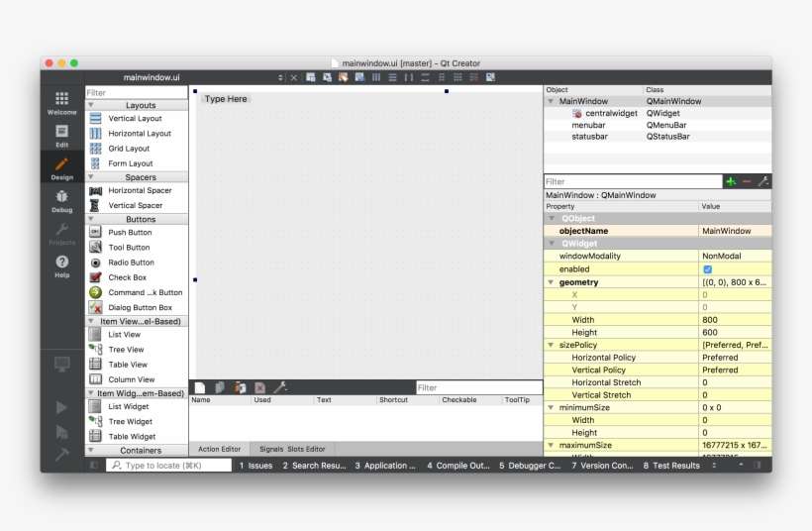Collapse the Buttons category
The image size is (812, 531).
click(x=91, y=219)
